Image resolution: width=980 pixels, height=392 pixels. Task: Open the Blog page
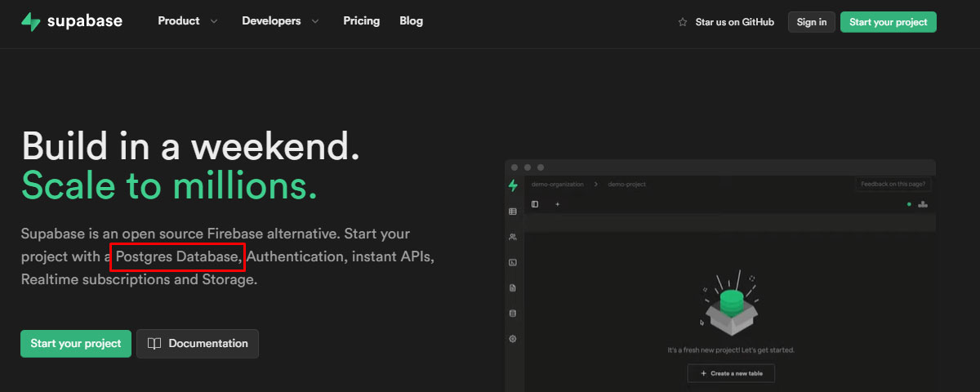pos(412,21)
